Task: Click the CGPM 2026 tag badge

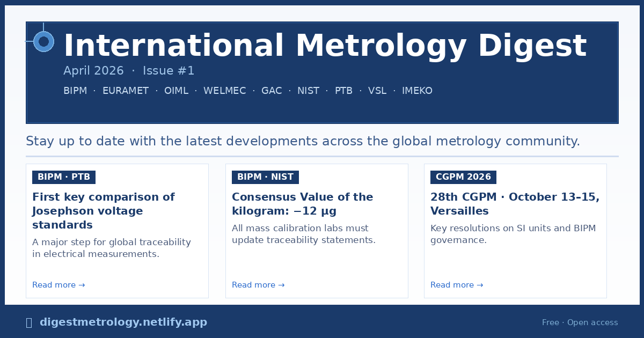Action: pos(463,177)
